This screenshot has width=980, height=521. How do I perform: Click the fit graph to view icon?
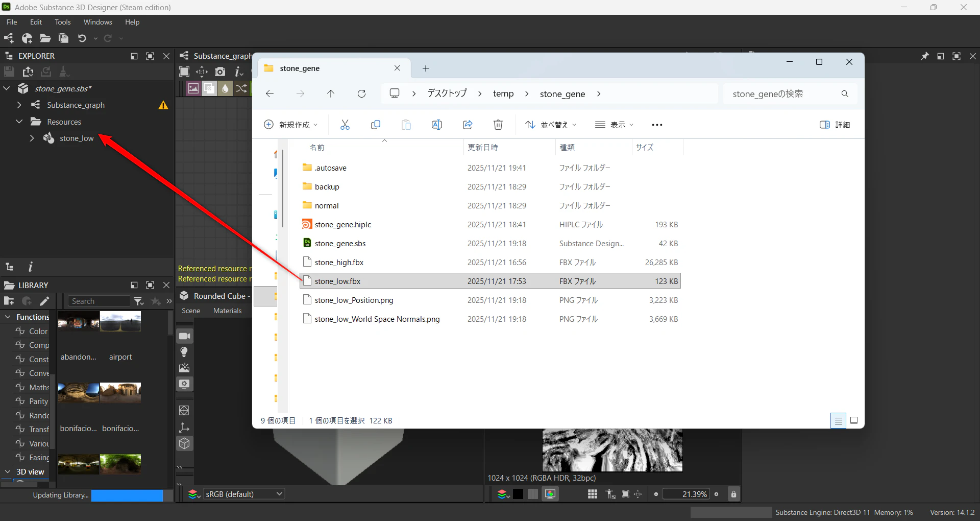[184, 72]
